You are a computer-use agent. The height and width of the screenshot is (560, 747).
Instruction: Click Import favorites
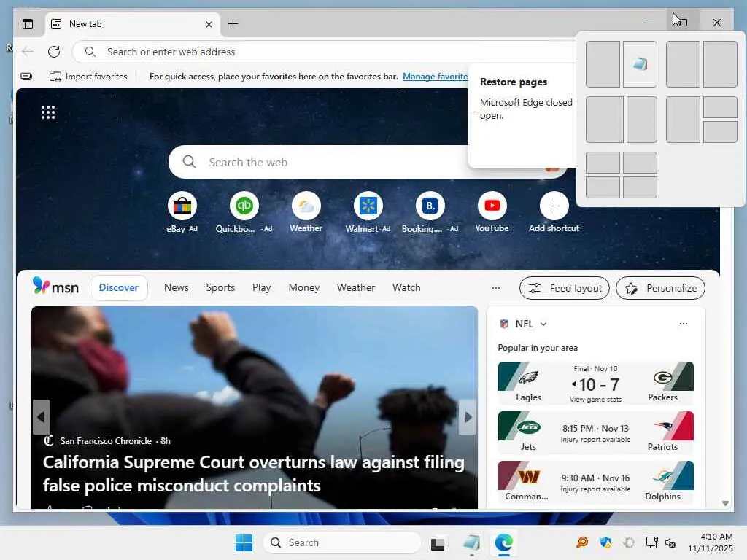tap(88, 76)
